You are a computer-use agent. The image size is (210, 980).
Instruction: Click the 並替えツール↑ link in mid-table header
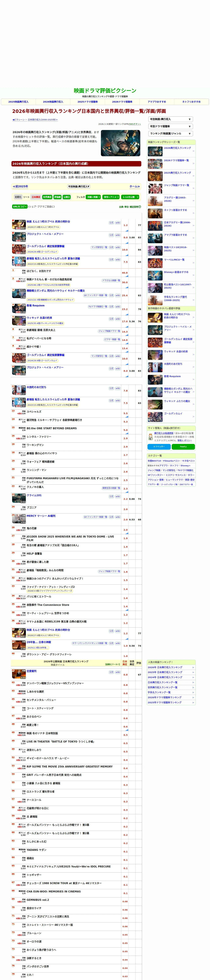coord(112,665)
